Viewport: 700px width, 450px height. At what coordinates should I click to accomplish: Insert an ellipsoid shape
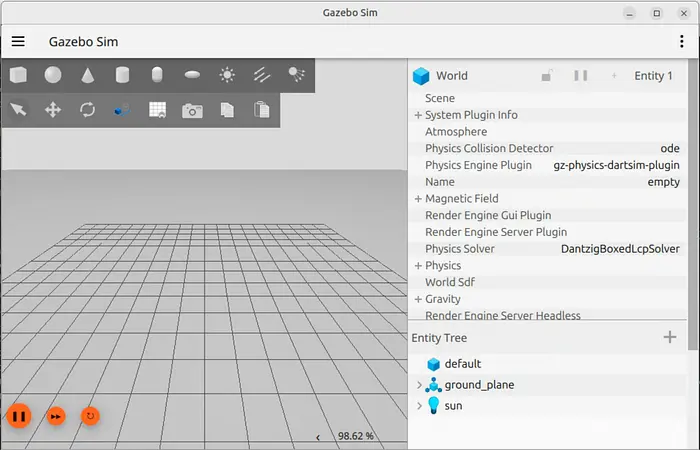click(x=192, y=75)
